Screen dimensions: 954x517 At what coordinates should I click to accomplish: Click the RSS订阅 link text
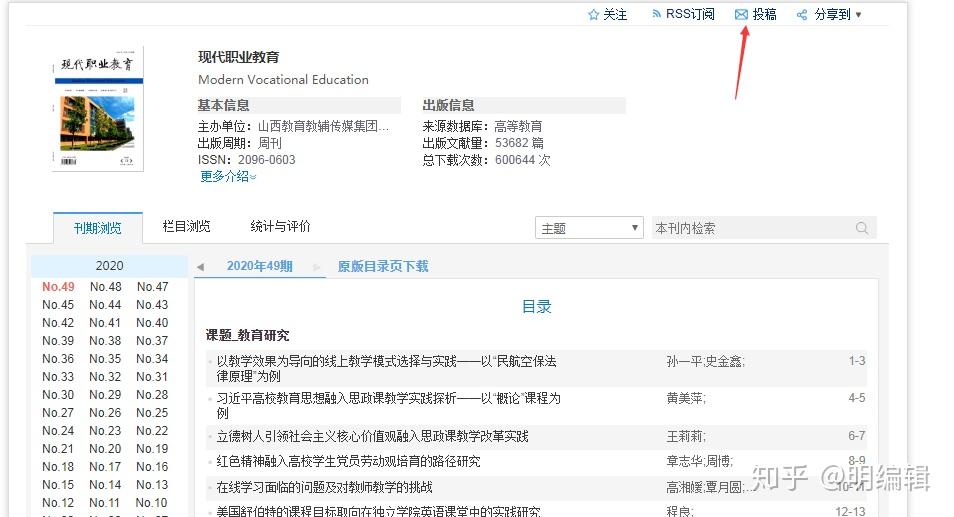pos(690,14)
